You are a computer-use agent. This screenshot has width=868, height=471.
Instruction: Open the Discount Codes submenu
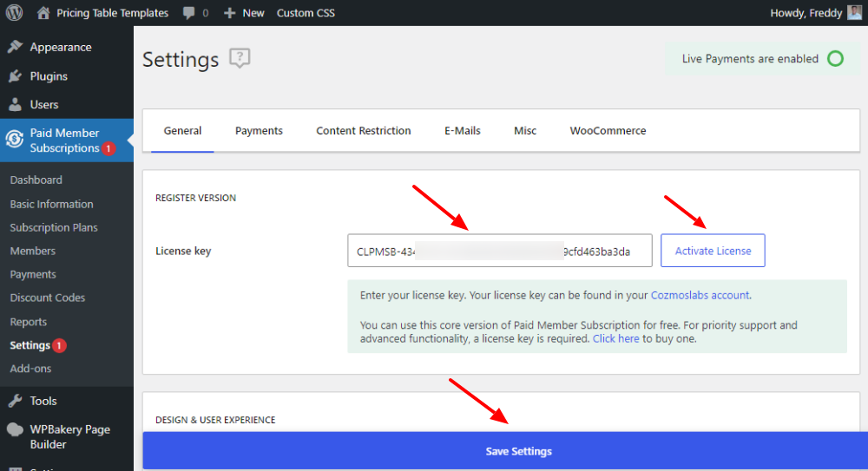pos(48,298)
